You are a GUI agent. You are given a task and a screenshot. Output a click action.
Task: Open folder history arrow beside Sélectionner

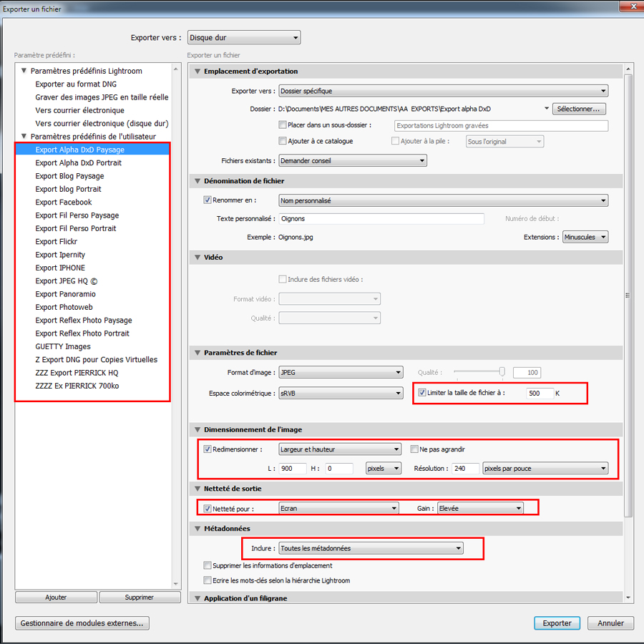pyautogui.click(x=546, y=109)
